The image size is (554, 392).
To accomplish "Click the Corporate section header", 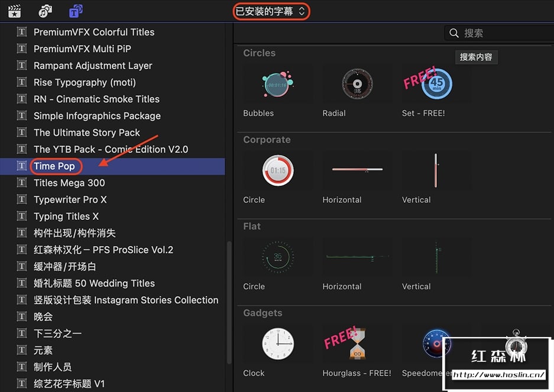I will [267, 140].
